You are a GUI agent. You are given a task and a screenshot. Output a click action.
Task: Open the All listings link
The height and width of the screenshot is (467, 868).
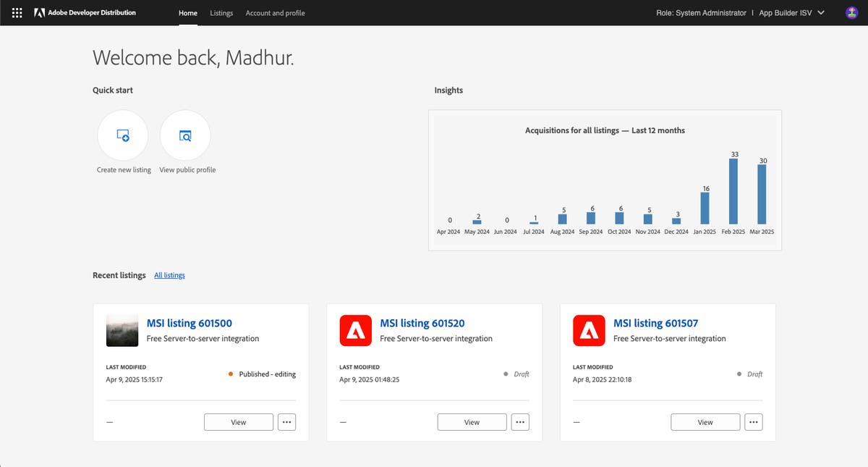pos(169,275)
